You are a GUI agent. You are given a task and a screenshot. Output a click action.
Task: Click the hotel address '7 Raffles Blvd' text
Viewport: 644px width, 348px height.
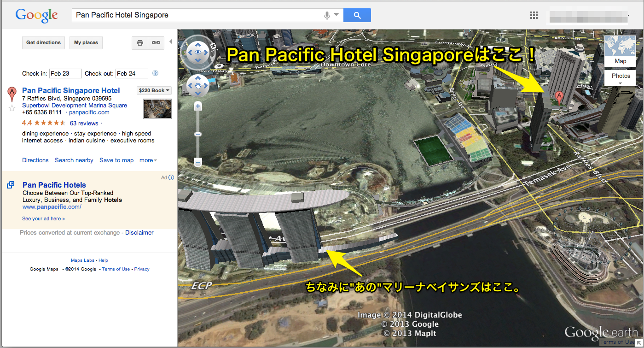click(67, 99)
